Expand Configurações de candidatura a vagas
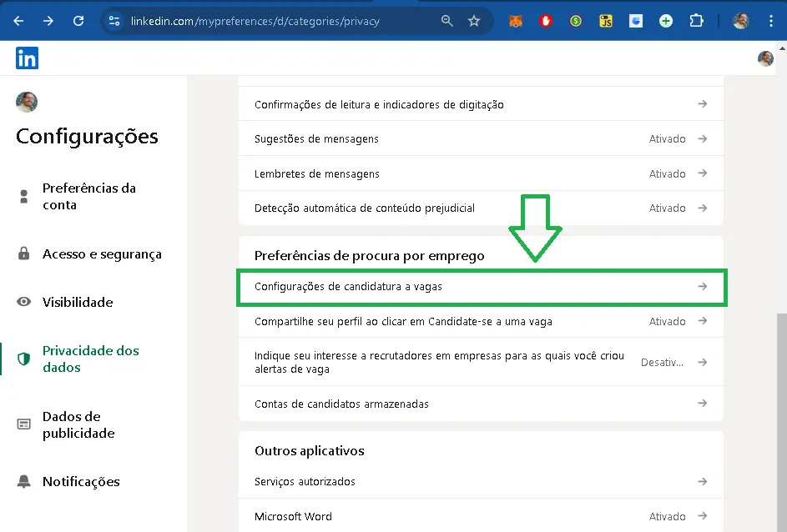The width and height of the screenshot is (787, 532). point(482,287)
